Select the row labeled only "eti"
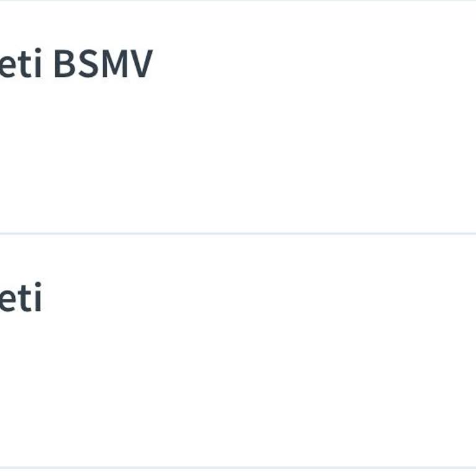Viewport: 476px width, 476px height. pyautogui.click(x=21, y=299)
